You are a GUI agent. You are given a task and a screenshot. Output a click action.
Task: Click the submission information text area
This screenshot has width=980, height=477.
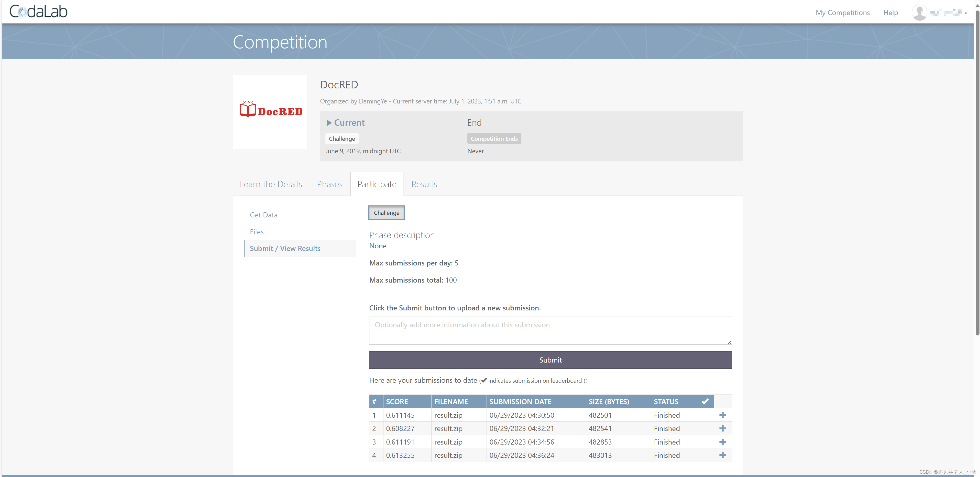(x=550, y=330)
